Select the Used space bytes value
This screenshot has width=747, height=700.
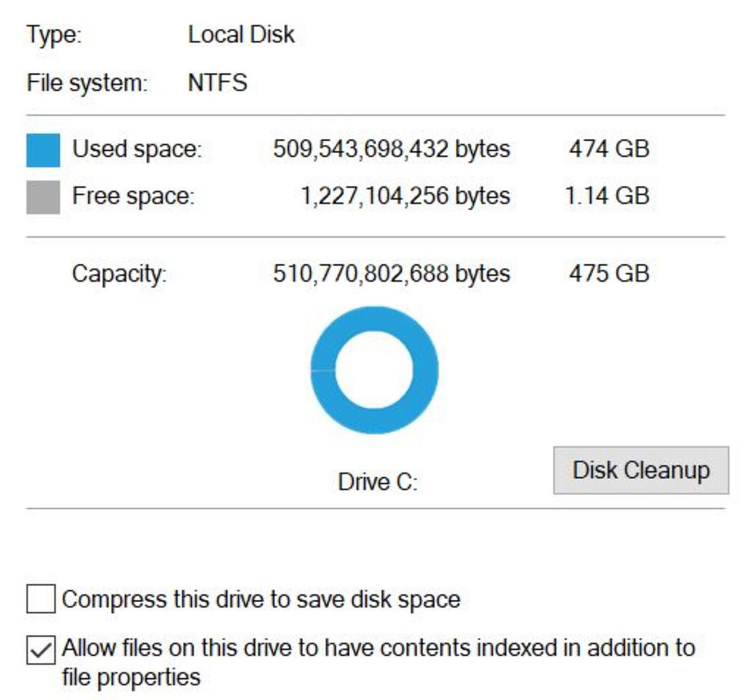coord(391,149)
